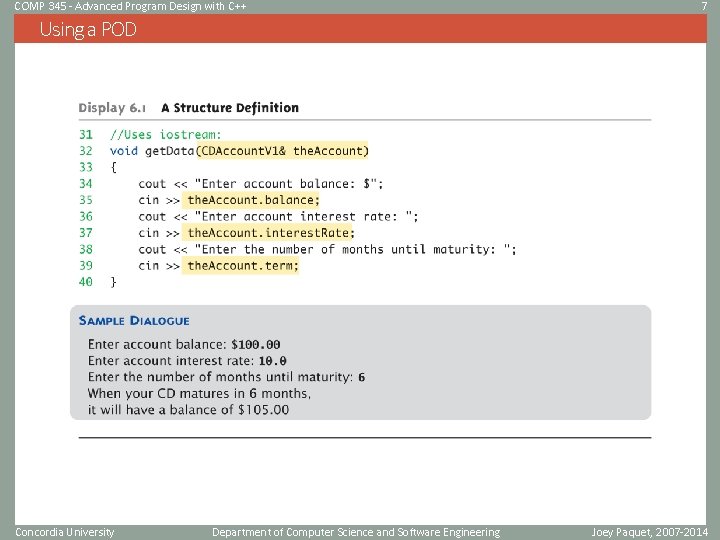720x540 pixels.
Task: Click the course header 'COMP 345' text
Action: tap(40, 6)
